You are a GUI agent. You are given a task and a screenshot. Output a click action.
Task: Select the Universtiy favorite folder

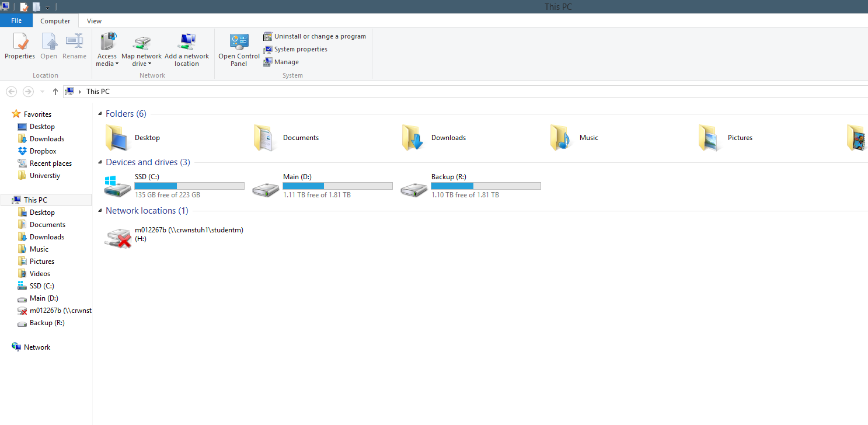tap(44, 176)
